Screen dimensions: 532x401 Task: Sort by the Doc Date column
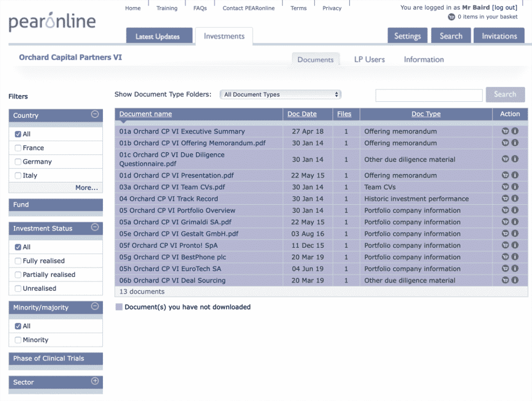pos(302,114)
